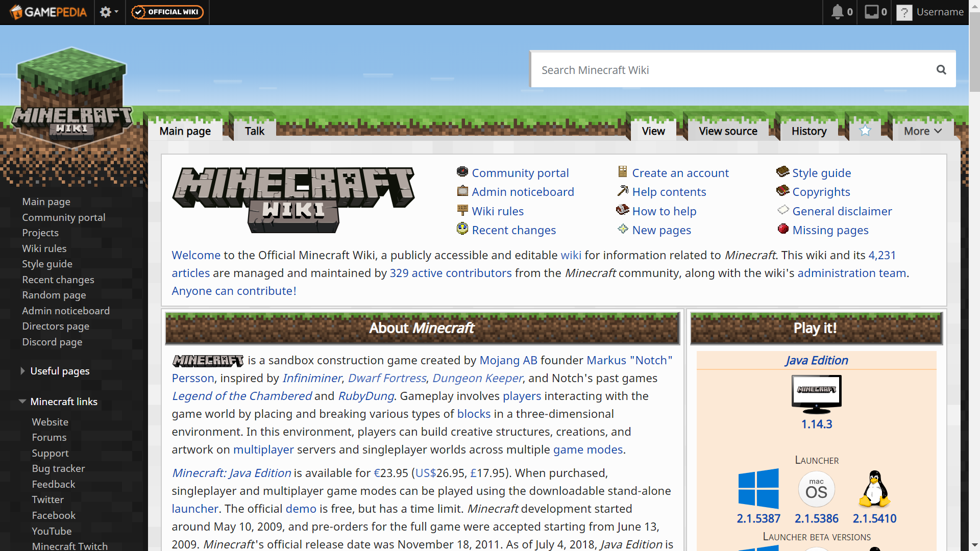Click the search magnifier icon

point(941,70)
